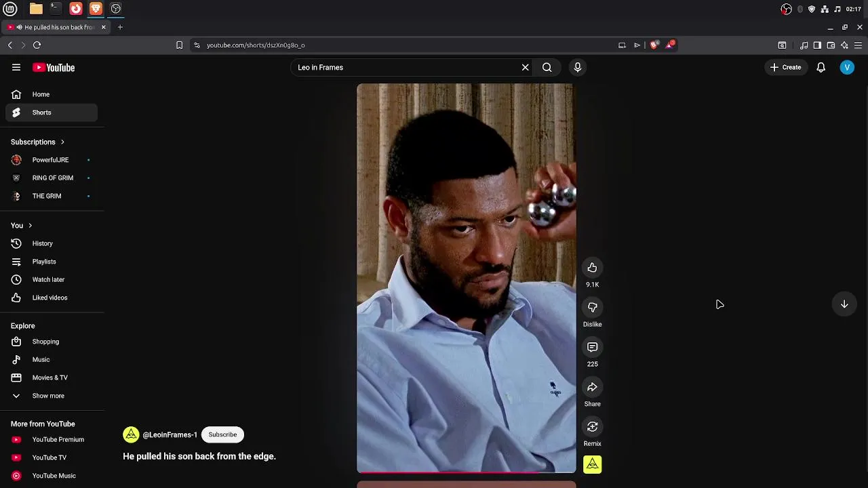Viewport: 868px width, 488px height.
Task: Share this Short
Action: point(592,387)
